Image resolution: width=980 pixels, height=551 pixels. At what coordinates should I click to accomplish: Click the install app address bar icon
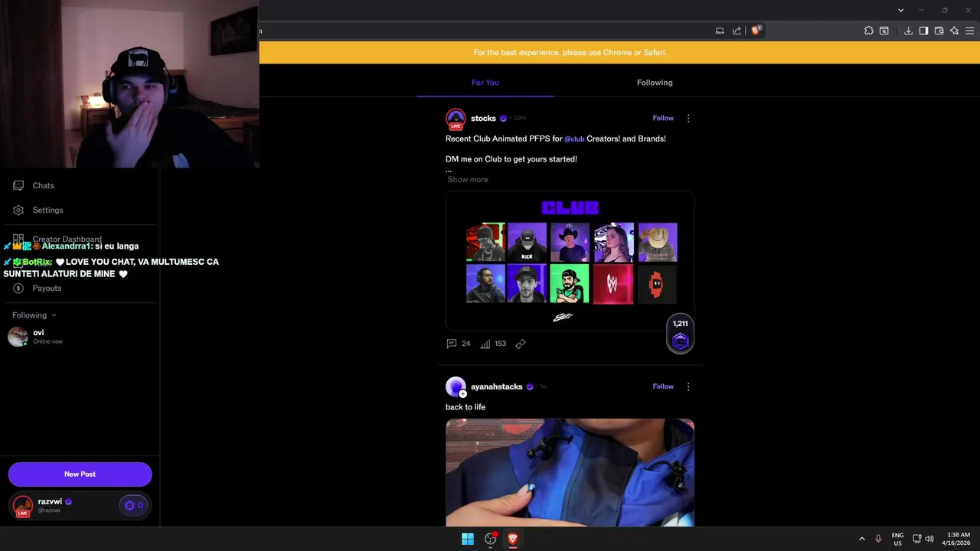[x=720, y=31]
